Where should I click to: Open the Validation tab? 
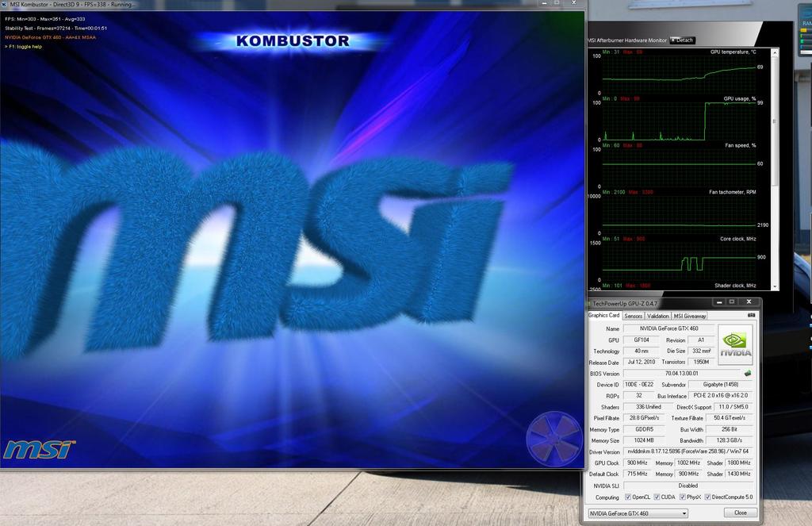pos(657,316)
